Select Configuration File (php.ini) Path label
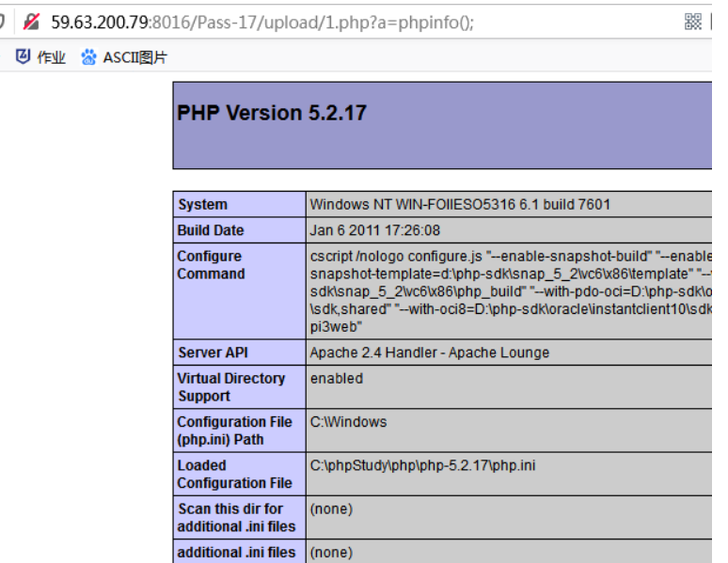The width and height of the screenshot is (728, 563). click(234, 430)
